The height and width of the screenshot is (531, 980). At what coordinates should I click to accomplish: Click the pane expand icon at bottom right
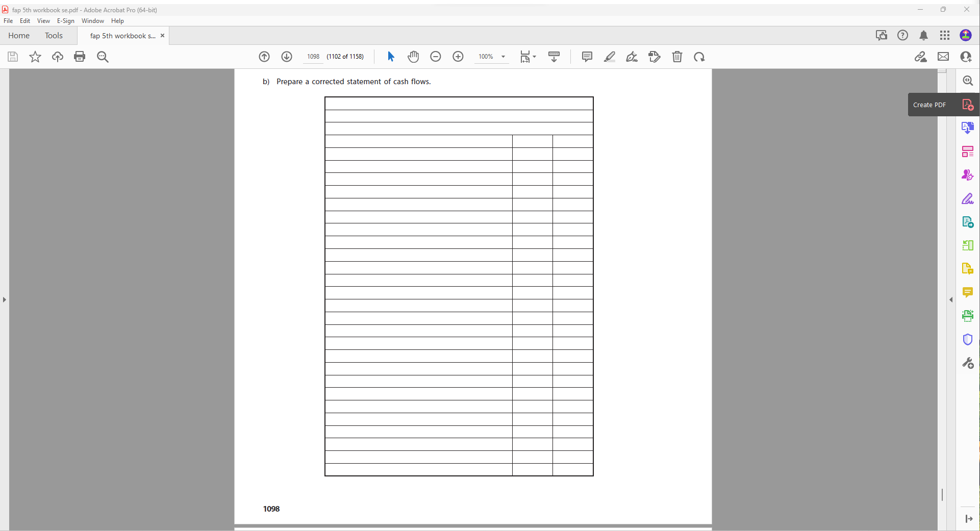(969, 519)
